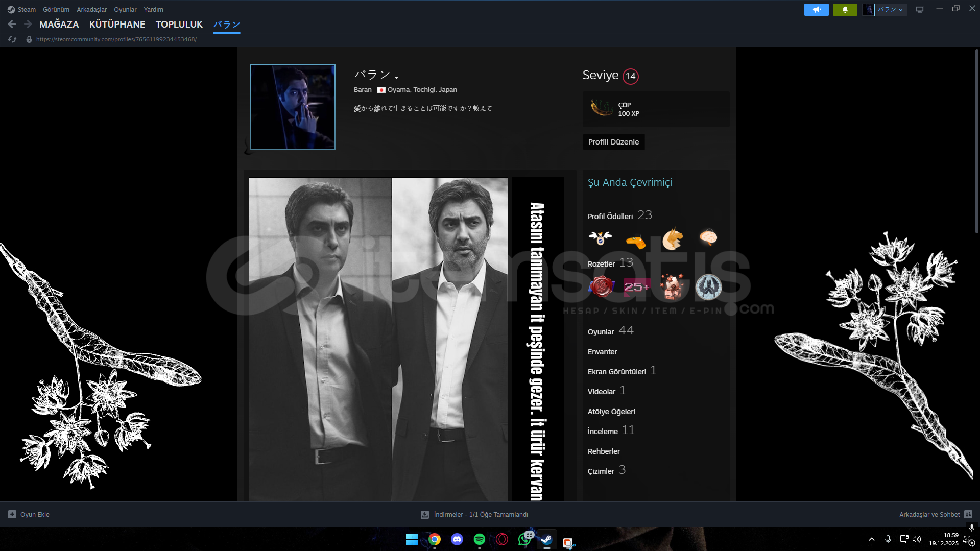
Task: Open the Big Picture mode monitor icon
Action: 919,10
